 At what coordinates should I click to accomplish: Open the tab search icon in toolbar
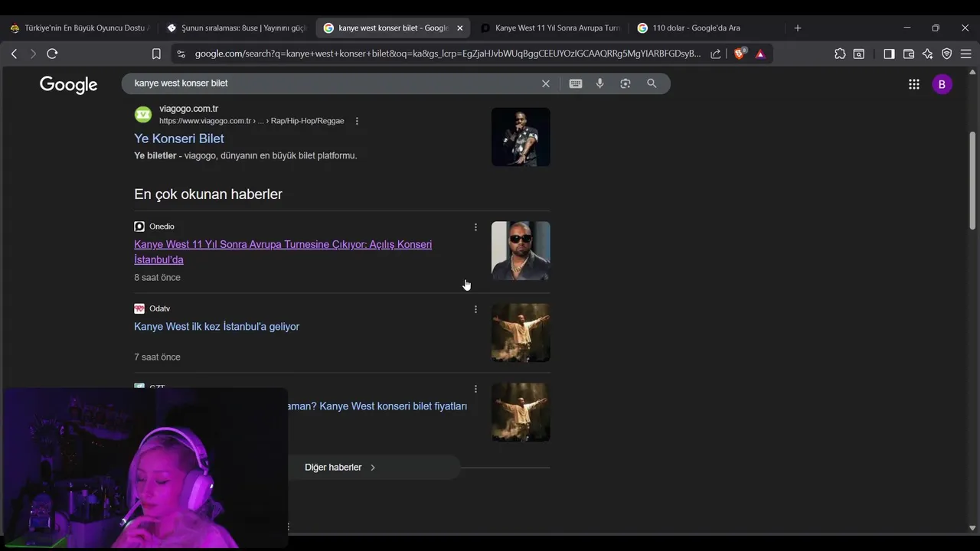pyautogui.click(x=859, y=54)
